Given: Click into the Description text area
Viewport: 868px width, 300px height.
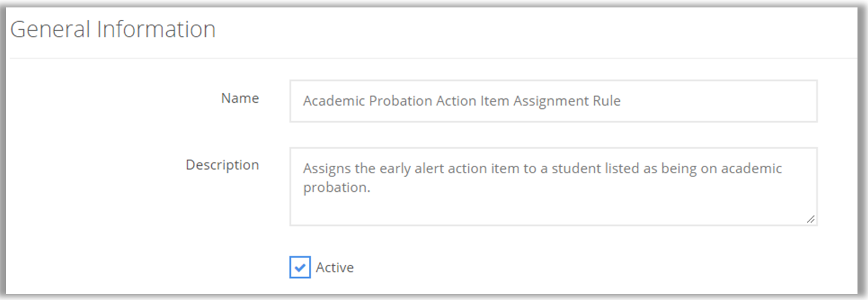Looking at the screenshot, I should click(x=553, y=186).
